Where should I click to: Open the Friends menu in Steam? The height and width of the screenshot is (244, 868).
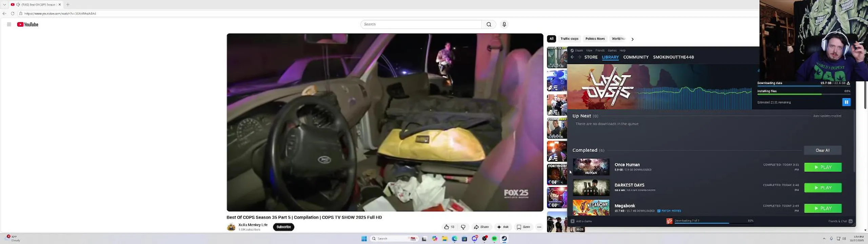pos(600,50)
